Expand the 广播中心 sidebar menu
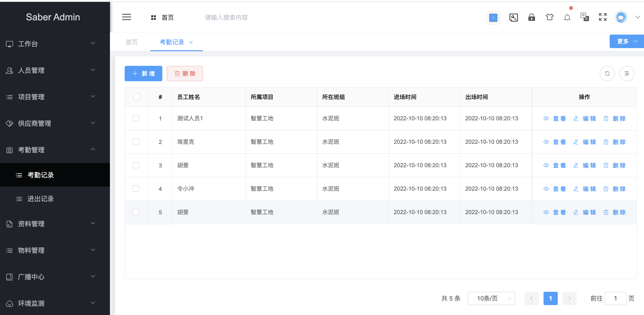This screenshot has height=315, width=644. [x=55, y=277]
